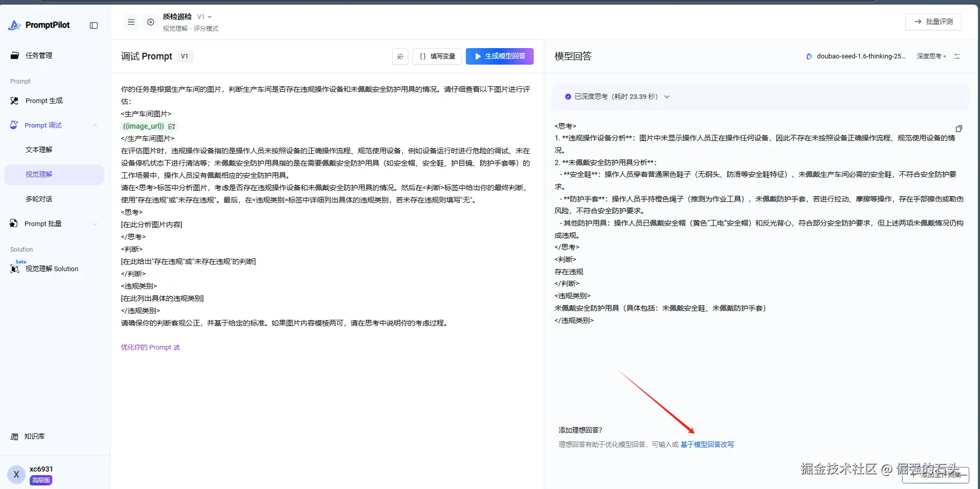Click 填写变量 button

pos(437,56)
